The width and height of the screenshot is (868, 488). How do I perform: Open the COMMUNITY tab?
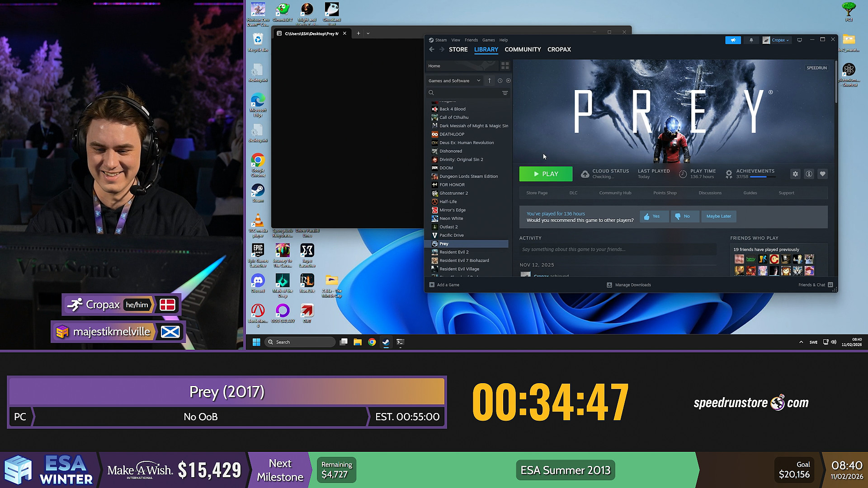click(523, 50)
